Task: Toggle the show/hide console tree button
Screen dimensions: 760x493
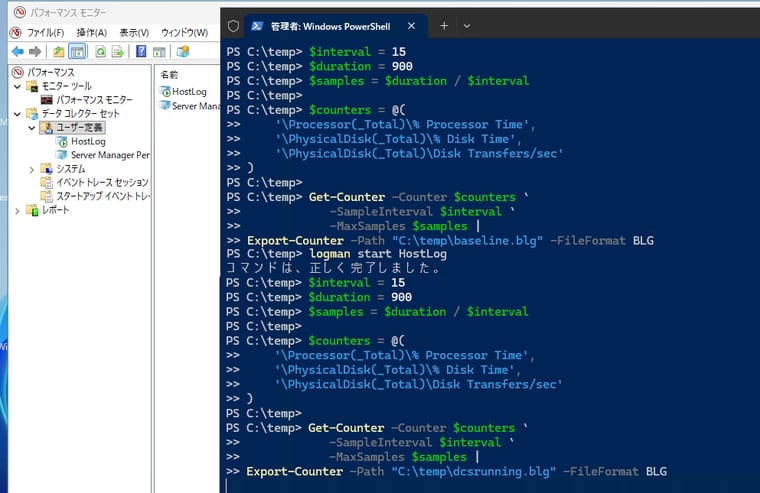Action: 77,51
